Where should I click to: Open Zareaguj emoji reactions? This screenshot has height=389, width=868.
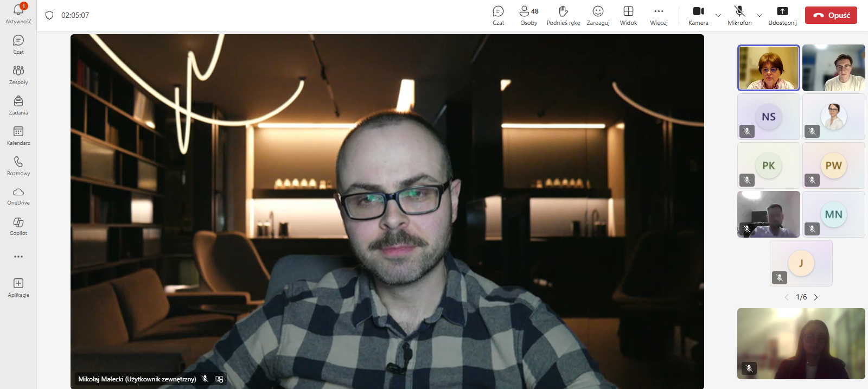(598, 15)
